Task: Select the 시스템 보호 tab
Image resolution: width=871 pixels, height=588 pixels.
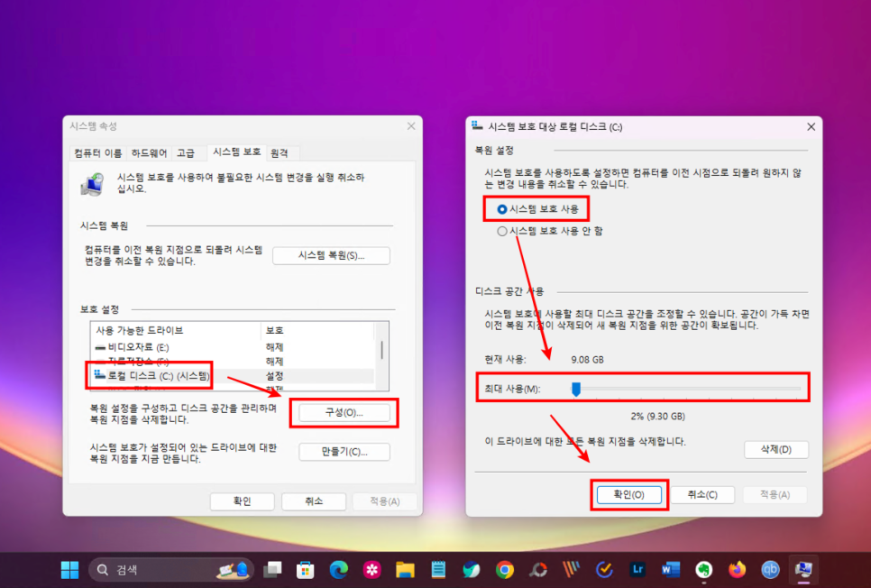Action: tap(236, 152)
